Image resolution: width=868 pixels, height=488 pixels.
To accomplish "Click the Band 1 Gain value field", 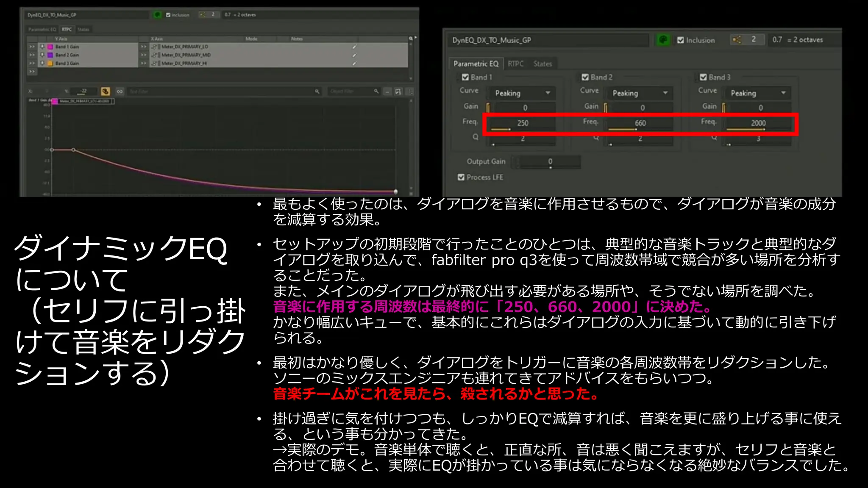I will click(x=525, y=108).
